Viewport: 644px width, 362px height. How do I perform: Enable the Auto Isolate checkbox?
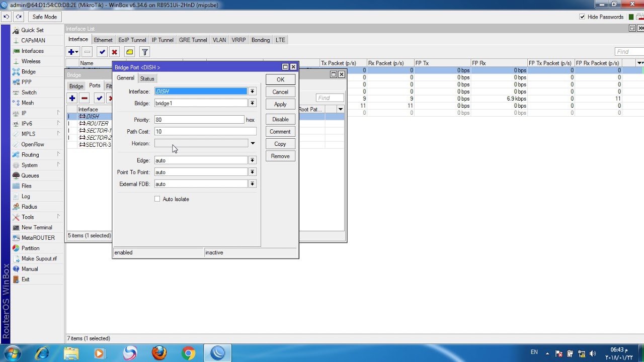click(x=157, y=199)
